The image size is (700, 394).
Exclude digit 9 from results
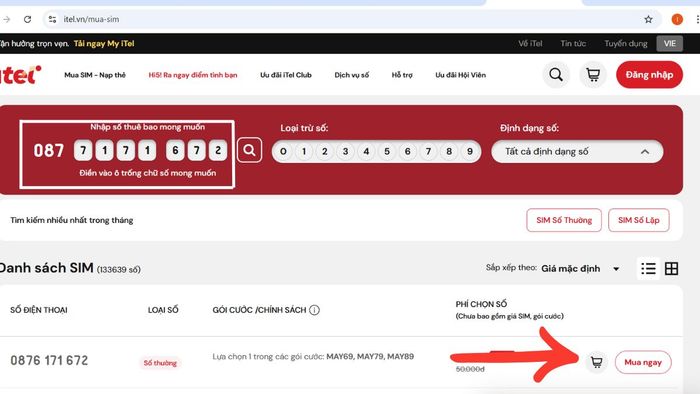click(x=470, y=152)
